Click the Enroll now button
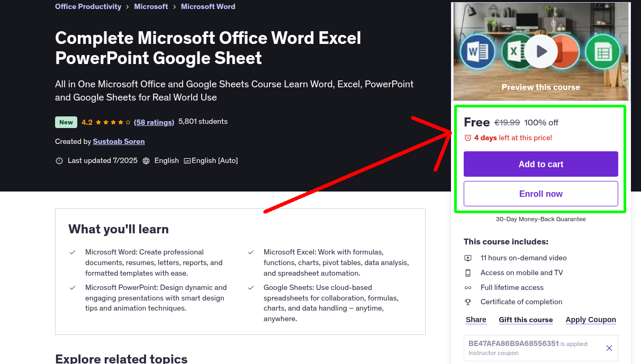Image resolution: width=641 pixels, height=364 pixels. [x=541, y=194]
